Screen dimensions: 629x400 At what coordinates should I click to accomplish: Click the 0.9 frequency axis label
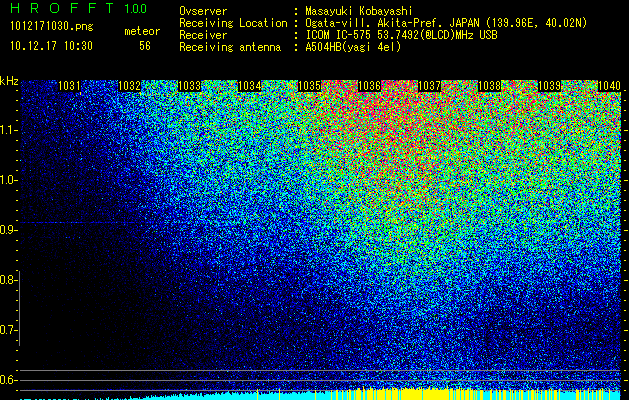point(8,230)
